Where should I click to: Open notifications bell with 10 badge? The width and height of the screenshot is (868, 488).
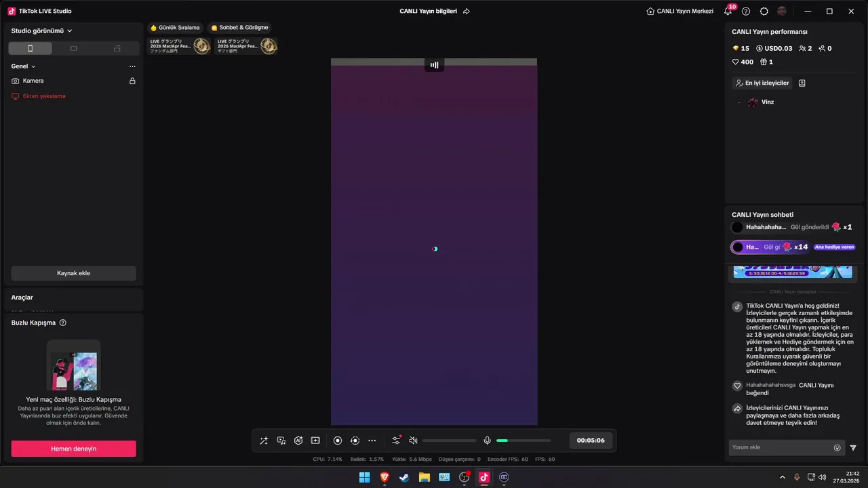coord(728,11)
